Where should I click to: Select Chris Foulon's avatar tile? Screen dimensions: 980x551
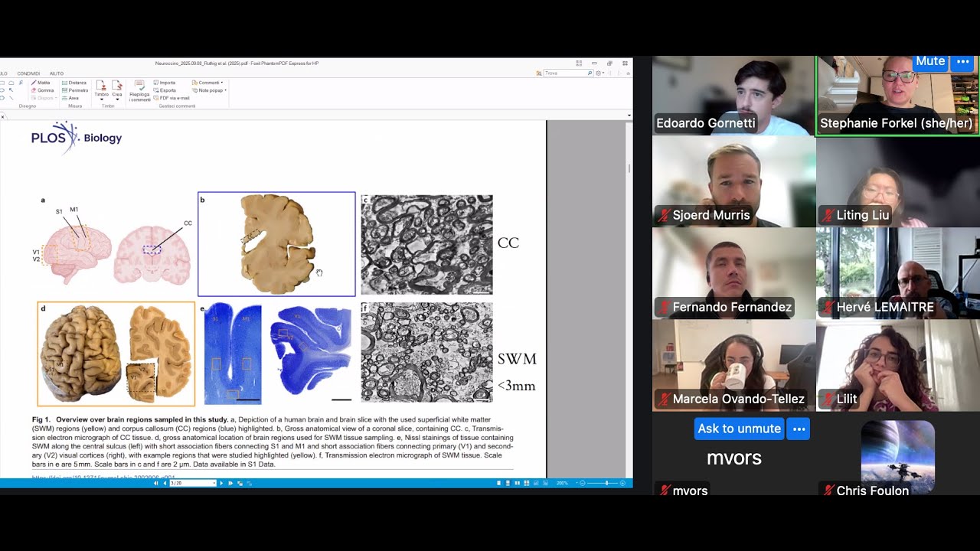898,456
